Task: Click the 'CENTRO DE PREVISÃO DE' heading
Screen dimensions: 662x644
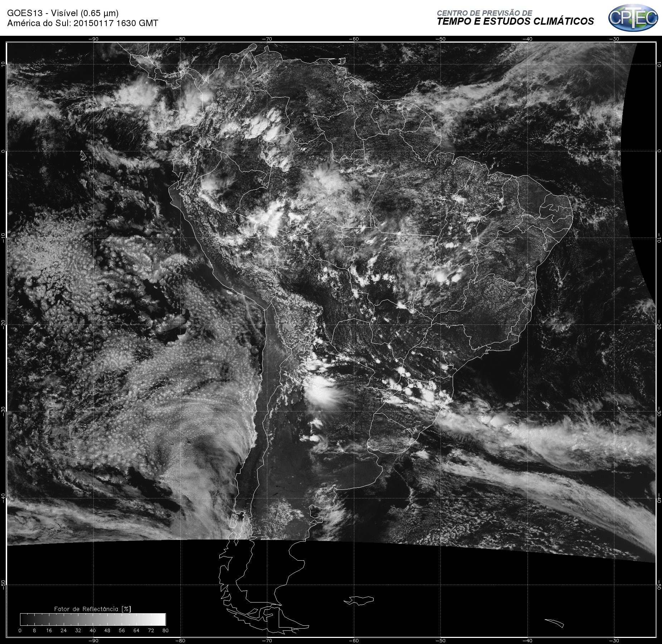Action: (x=485, y=13)
